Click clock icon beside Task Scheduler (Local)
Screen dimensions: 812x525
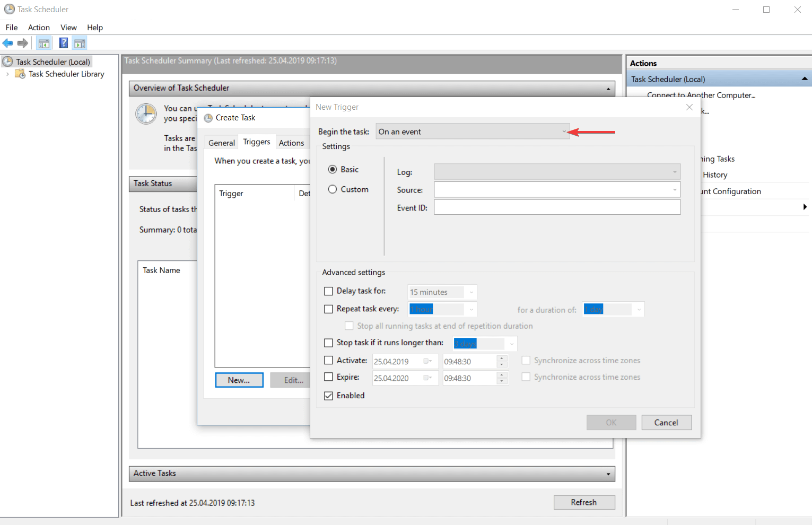click(x=8, y=62)
